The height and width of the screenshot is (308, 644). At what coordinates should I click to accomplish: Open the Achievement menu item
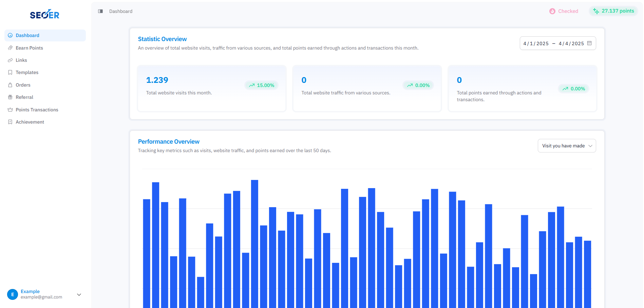click(30, 122)
